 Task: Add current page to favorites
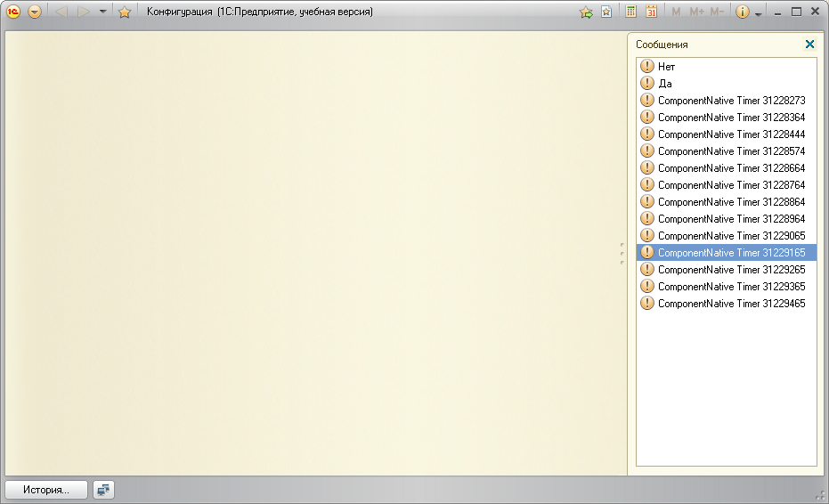[x=586, y=12]
